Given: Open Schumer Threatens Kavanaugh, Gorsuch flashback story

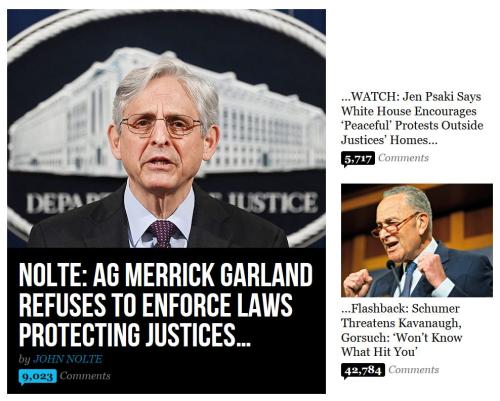Looking at the screenshot, I should (402, 330).
